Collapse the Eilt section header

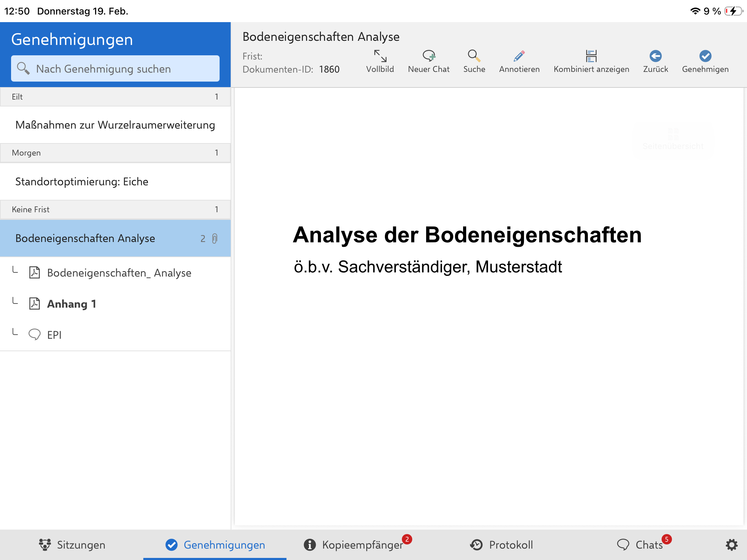[115, 97]
